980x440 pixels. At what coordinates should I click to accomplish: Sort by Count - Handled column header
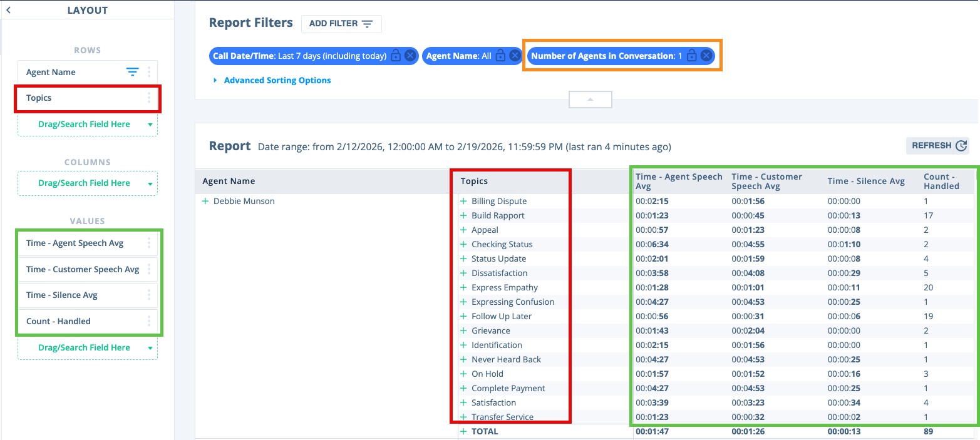click(941, 182)
